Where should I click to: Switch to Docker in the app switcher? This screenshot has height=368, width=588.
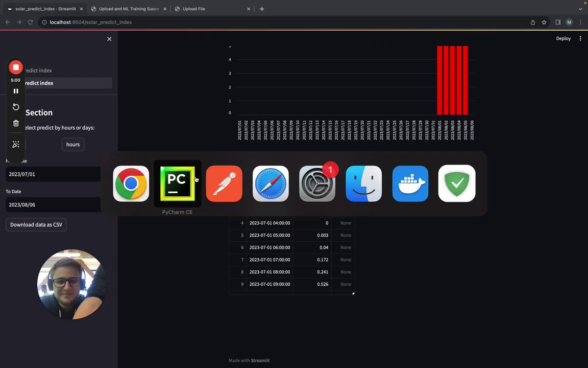tap(410, 183)
